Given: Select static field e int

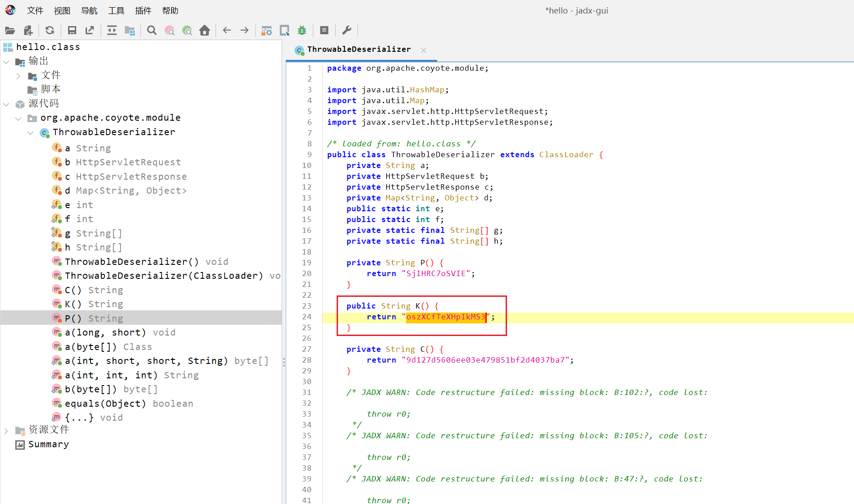Looking at the screenshot, I should click(x=79, y=205).
